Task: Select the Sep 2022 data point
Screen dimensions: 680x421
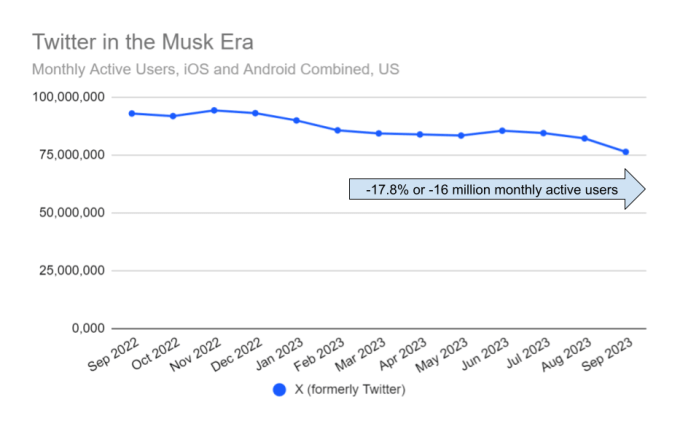Action: [132, 113]
